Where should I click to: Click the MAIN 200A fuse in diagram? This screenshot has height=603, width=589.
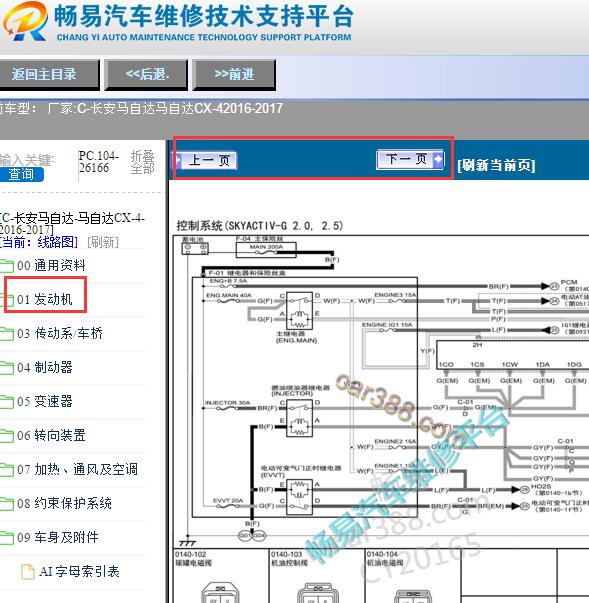tap(266, 250)
